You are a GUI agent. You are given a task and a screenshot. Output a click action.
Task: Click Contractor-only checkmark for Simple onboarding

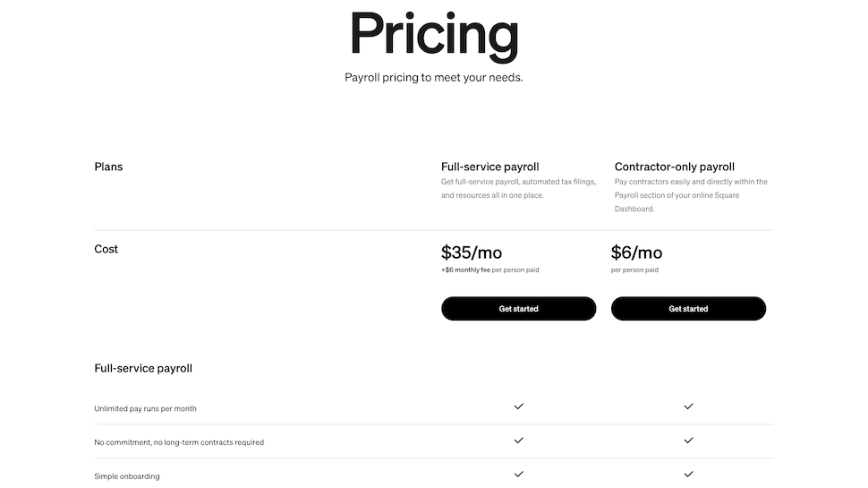tap(689, 475)
